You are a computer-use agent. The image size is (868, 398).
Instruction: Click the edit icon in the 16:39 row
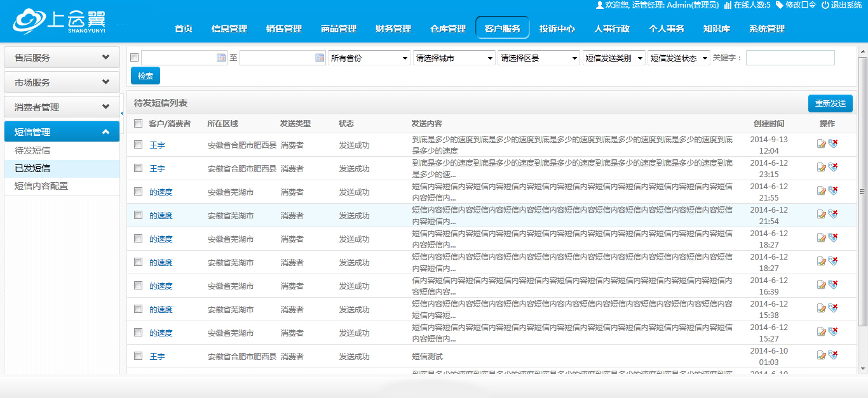[x=822, y=285]
